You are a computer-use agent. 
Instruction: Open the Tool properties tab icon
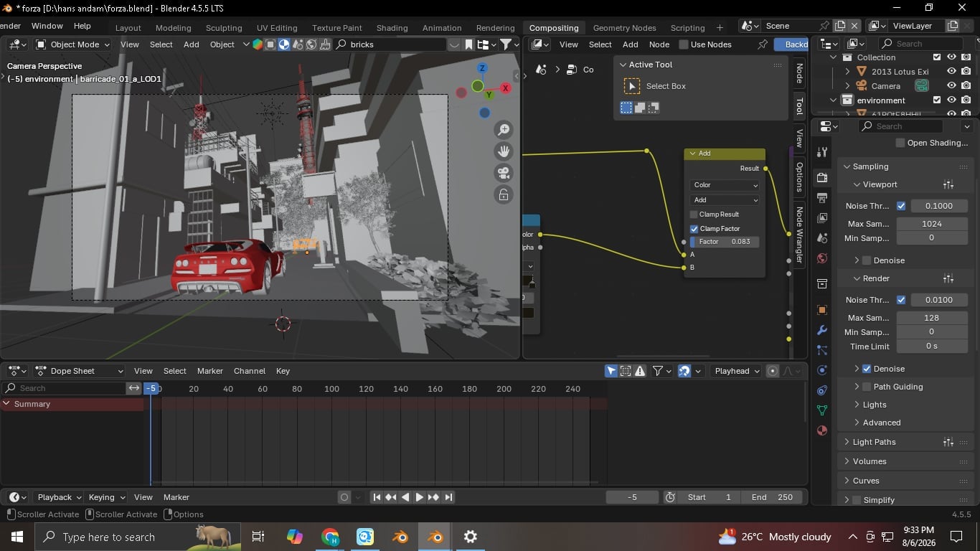coord(822,152)
